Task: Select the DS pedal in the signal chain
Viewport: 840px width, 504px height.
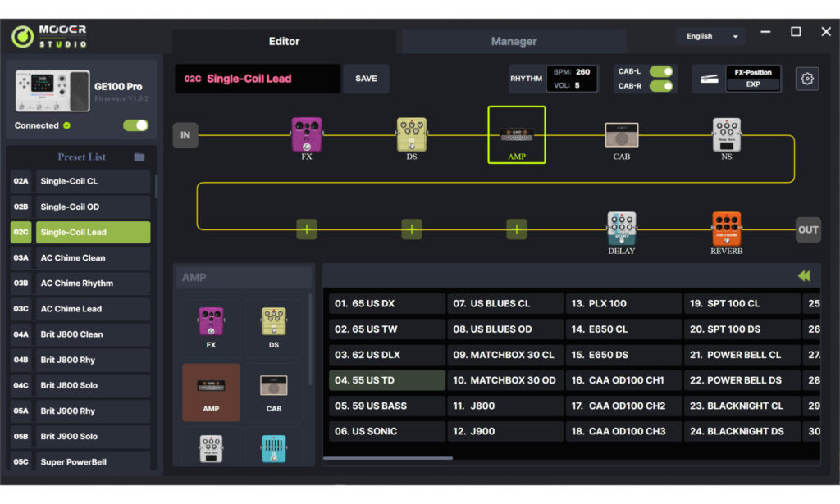Action: click(x=412, y=135)
